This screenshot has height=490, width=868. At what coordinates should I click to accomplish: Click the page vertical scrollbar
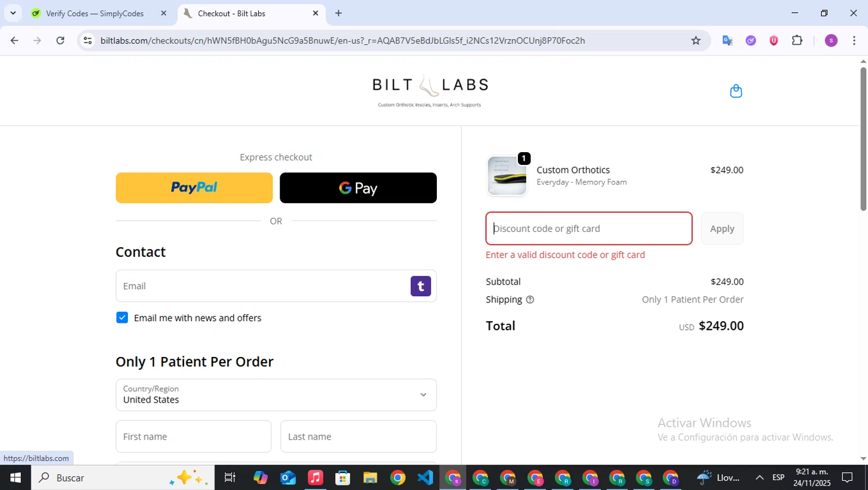pos(863,139)
